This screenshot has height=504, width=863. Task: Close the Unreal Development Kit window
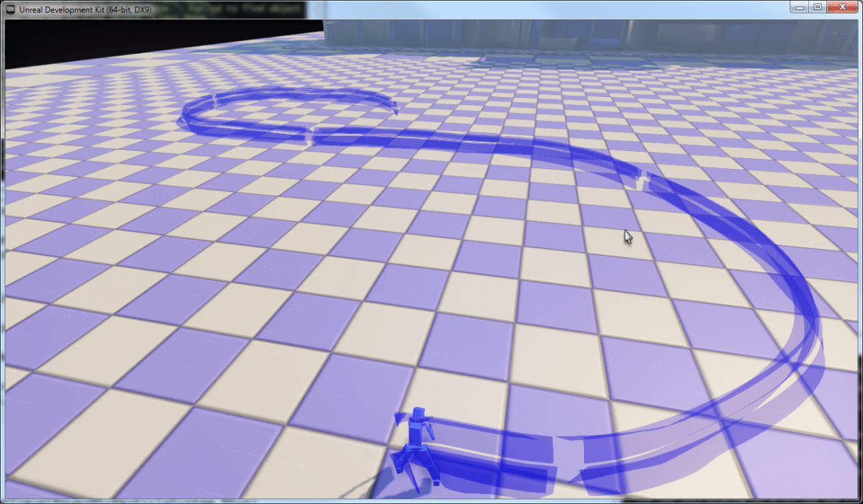coord(841,7)
